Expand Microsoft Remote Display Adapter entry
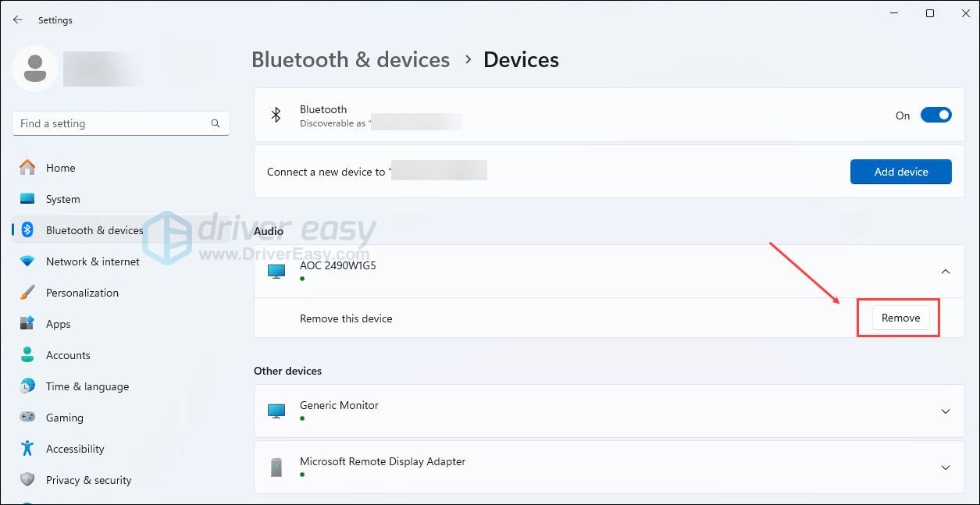This screenshot has height=505, width=980. [945, 468]
